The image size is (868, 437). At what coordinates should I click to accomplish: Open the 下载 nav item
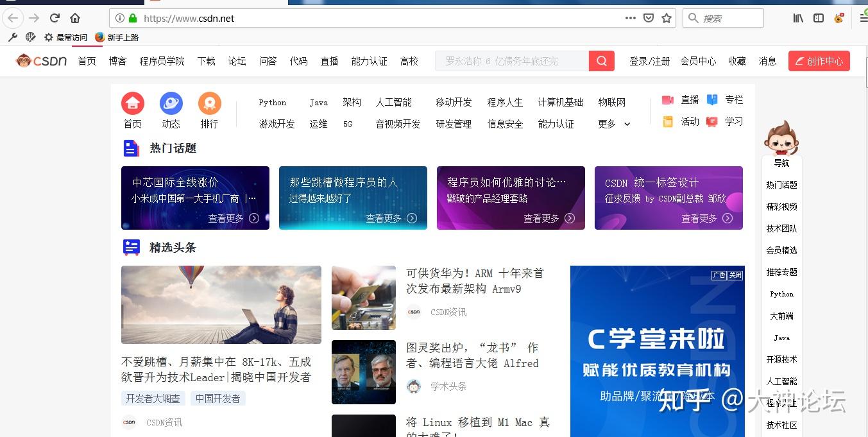tap(206, 61)
